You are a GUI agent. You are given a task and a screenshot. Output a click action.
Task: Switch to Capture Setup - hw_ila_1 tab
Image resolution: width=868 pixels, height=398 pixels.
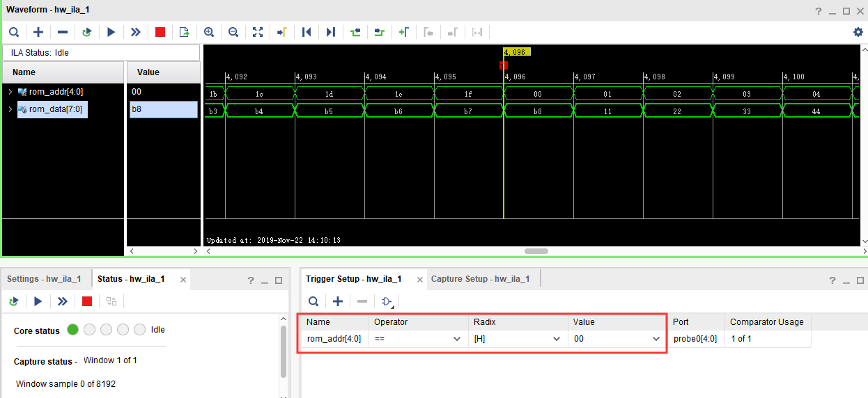[x=480, y=279]
